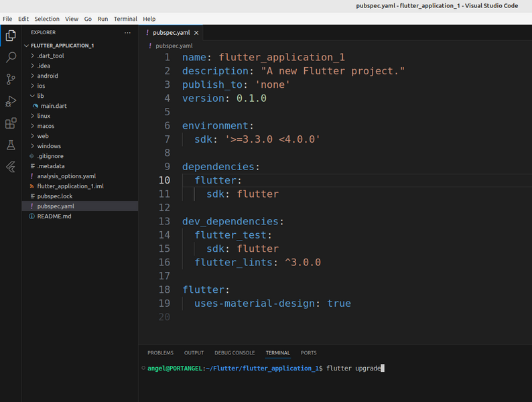The height and width of the screenshot is (402, 532).
Task: Expand the ios folder
Action: click(x=33, y=86)
